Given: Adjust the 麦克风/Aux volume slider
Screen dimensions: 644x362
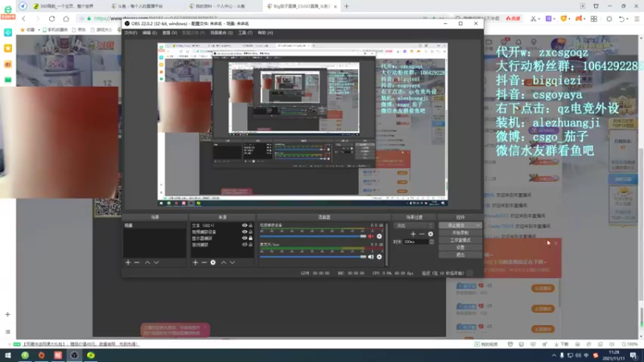Looking at the screenshot, I should point(313,257).
